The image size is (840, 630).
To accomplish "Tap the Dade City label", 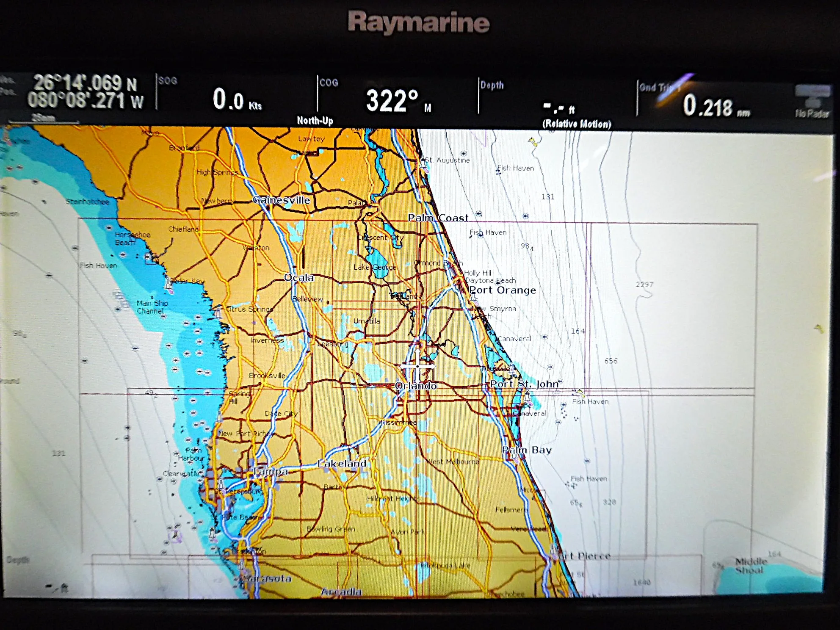I will point(281,414).
